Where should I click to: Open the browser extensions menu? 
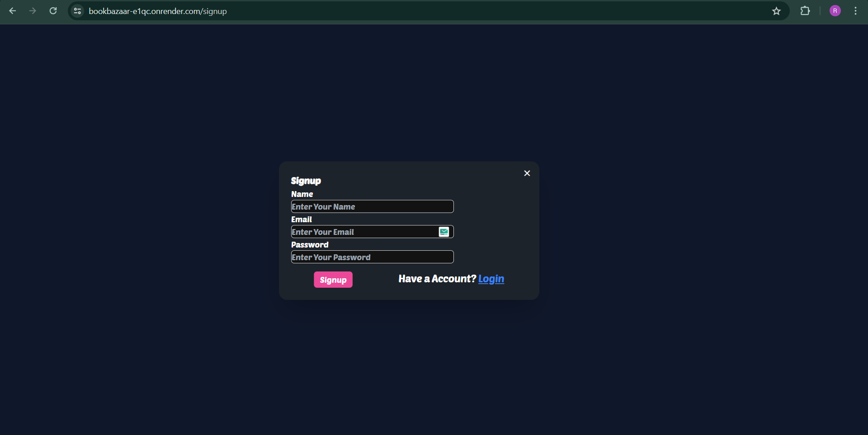(805, 11)
